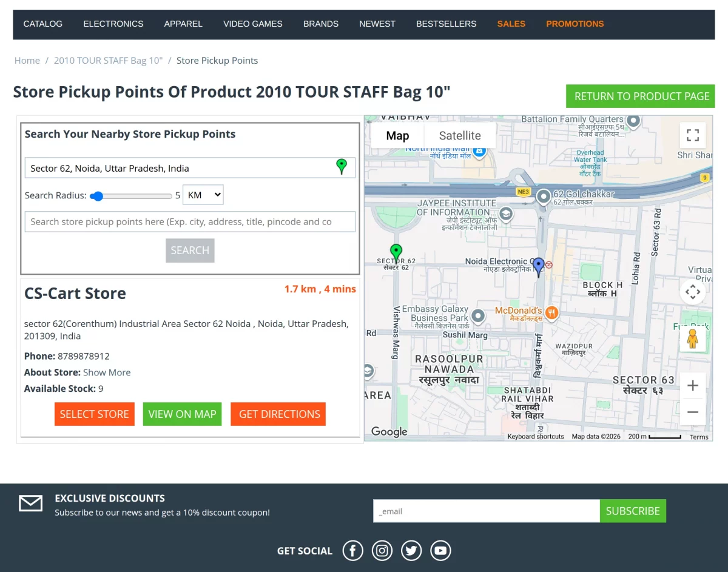Image resolution: width=728 pixels, height=572 pixels.
Task: Select the Street View pegman icon
Action: coord(693,338)
